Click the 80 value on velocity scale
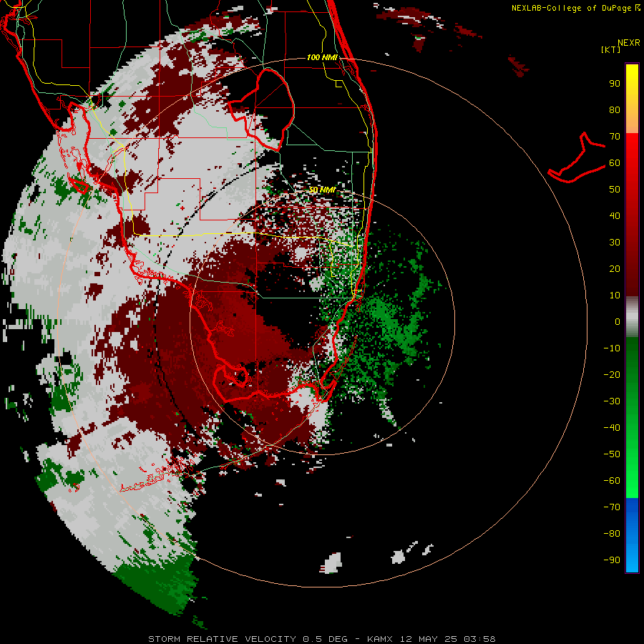Screen dimensions: 644x644 (x=615, y=109)
